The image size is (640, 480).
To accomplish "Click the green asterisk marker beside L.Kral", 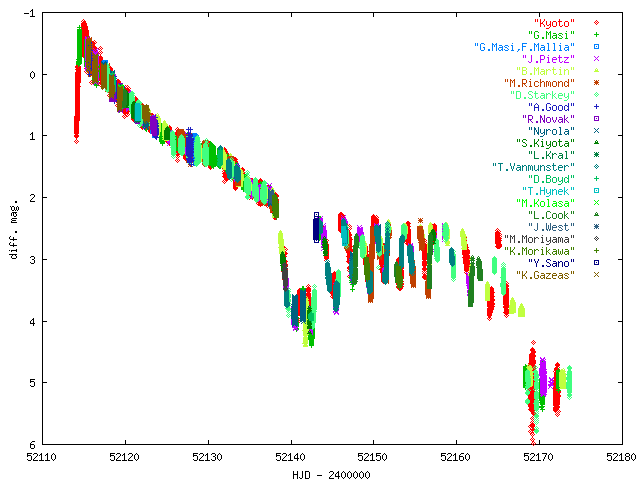I will click(596, 155).
